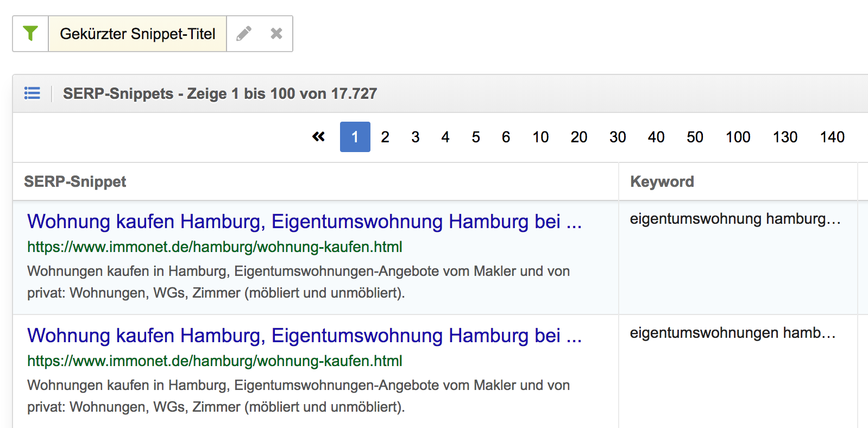Click the Keyword column header
The width and height of the screenshot is (868, 428).
point(662,181)
